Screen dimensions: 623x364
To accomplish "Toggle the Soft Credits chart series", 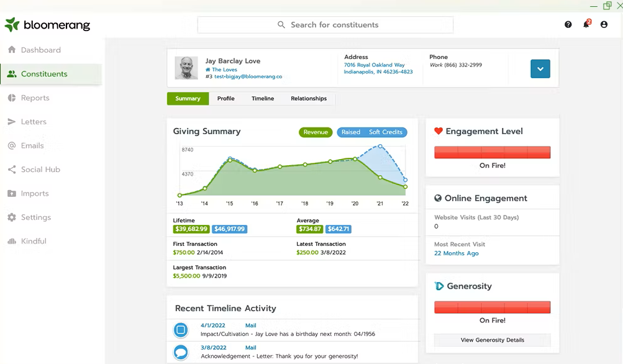I will click(x=385, y=132).
